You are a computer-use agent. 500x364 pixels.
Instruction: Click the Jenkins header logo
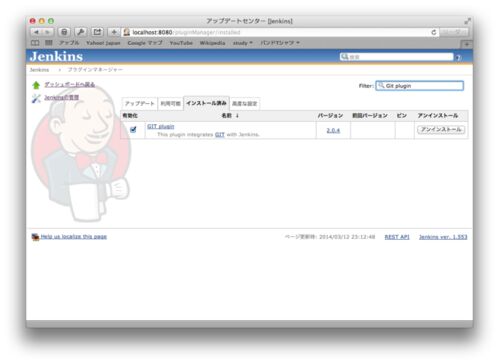tap(56, 57)
